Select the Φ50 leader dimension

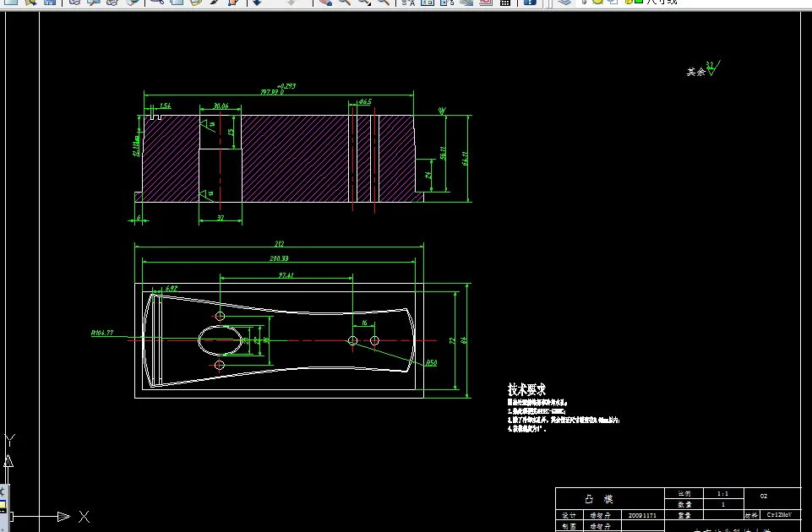(432, 363)
